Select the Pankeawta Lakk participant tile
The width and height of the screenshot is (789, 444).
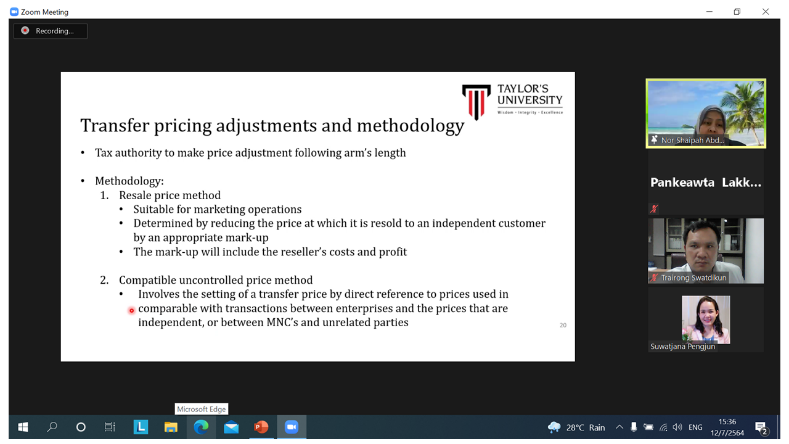[705, 184]
